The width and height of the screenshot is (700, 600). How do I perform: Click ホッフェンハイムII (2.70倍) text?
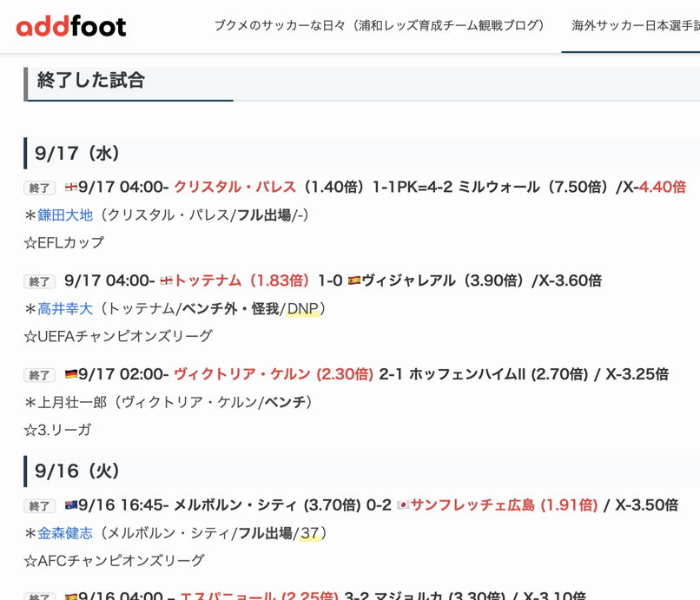point(499,374)
